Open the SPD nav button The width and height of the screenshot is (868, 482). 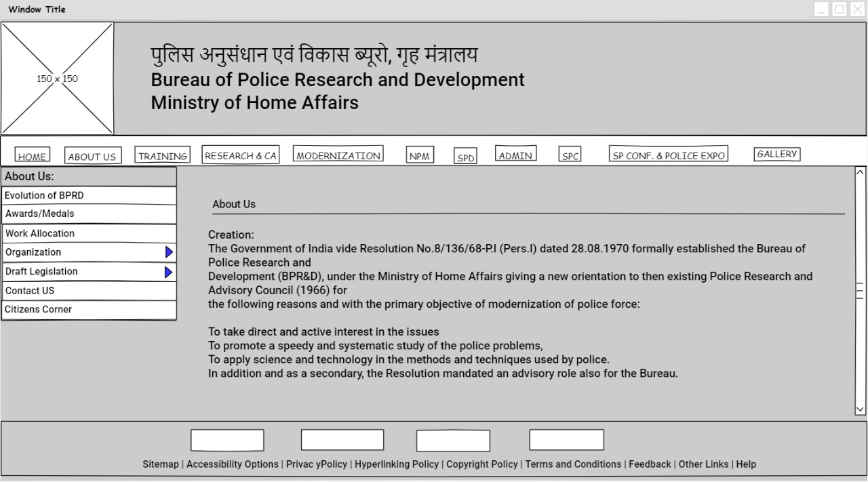pyautogui.click(x=466, y=157)
